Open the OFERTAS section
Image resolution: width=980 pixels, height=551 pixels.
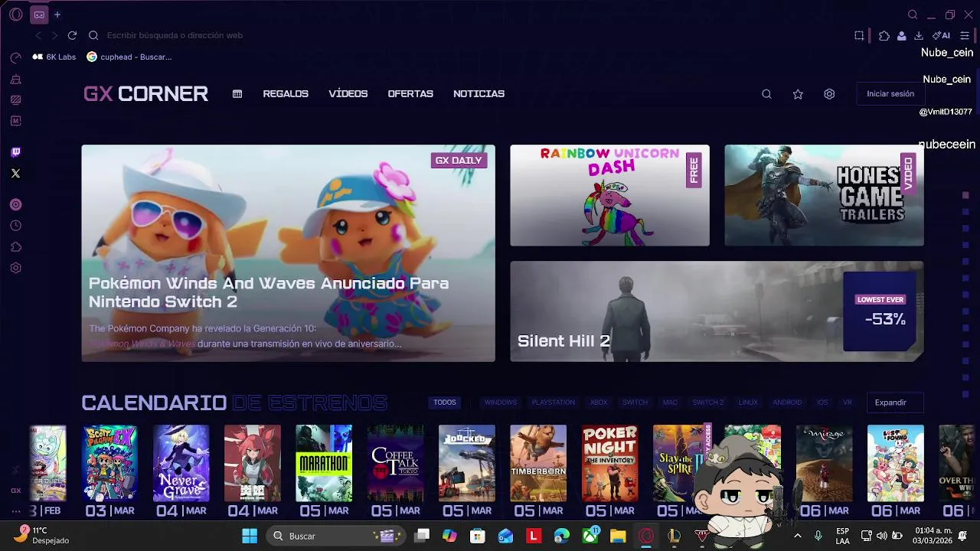coord(410,94)
